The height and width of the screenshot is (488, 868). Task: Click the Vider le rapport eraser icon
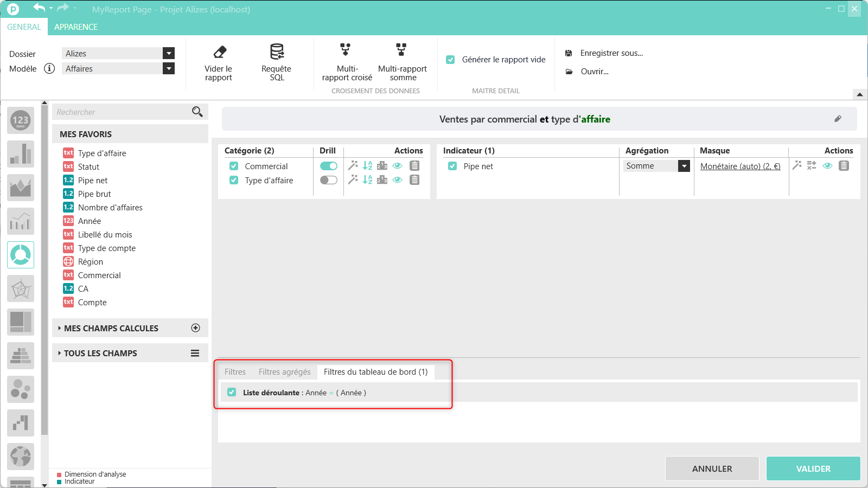pos(220,52)
